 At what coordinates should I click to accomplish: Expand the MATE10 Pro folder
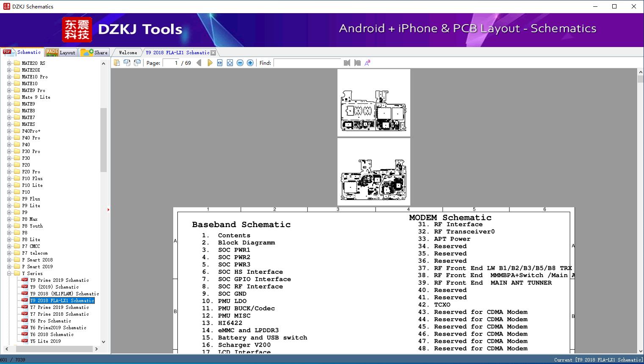point(9,77)
